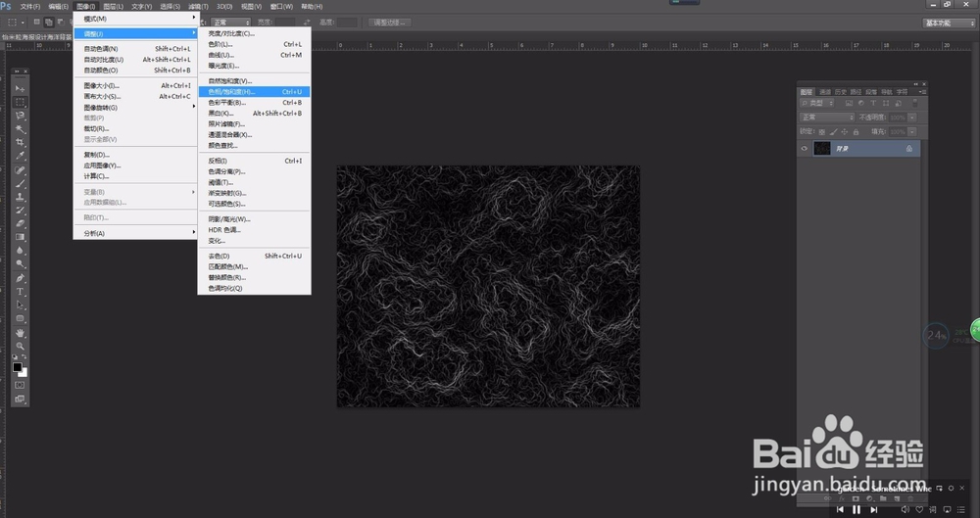Select the Blur tool
Screen dimensions: 980x518
tap(20, 251)
